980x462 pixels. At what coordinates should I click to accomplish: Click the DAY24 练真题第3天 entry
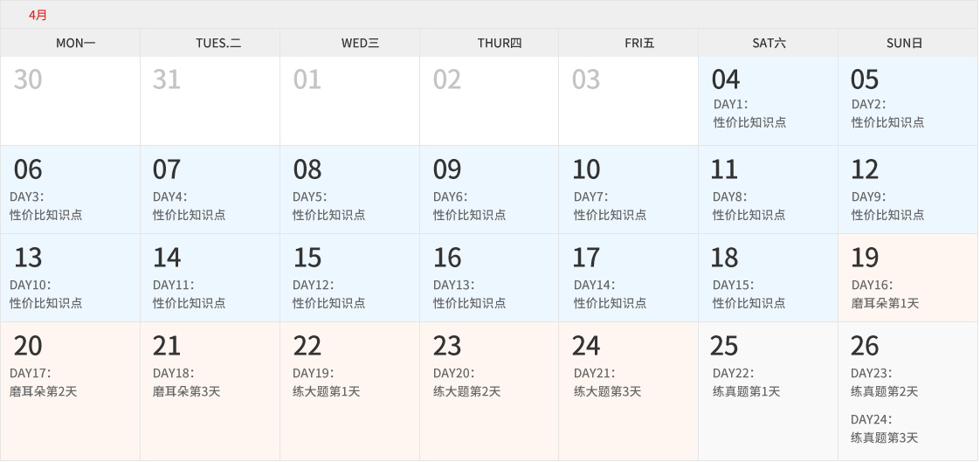pyautogui.click(x=884, y=429)
